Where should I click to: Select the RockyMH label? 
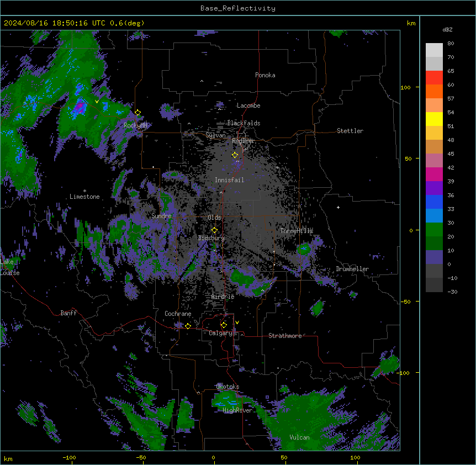pyautogui.click(x=135, y=125)
